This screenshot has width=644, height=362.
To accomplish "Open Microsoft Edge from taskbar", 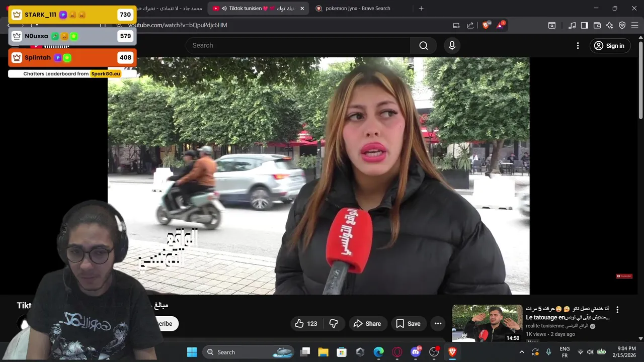I will point(378,352).
